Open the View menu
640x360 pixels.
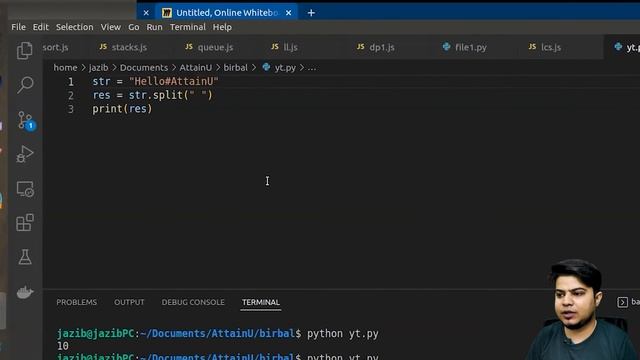point(111,27)
